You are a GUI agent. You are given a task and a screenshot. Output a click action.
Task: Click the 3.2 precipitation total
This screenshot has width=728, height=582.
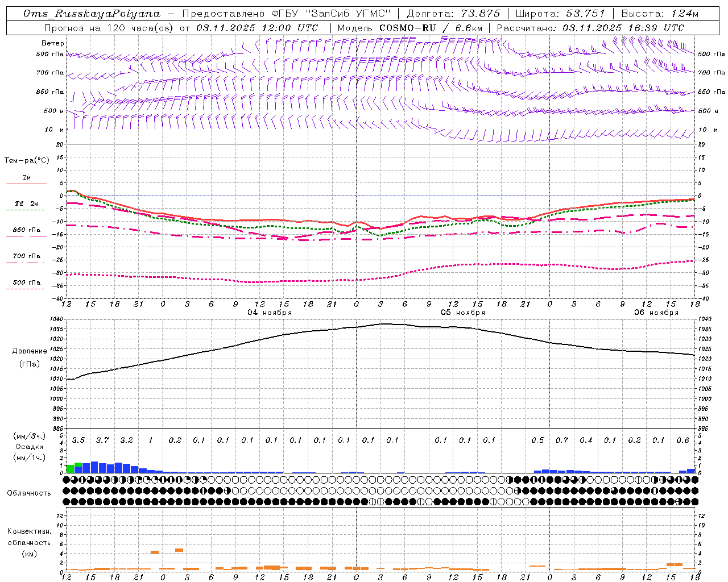126,440
